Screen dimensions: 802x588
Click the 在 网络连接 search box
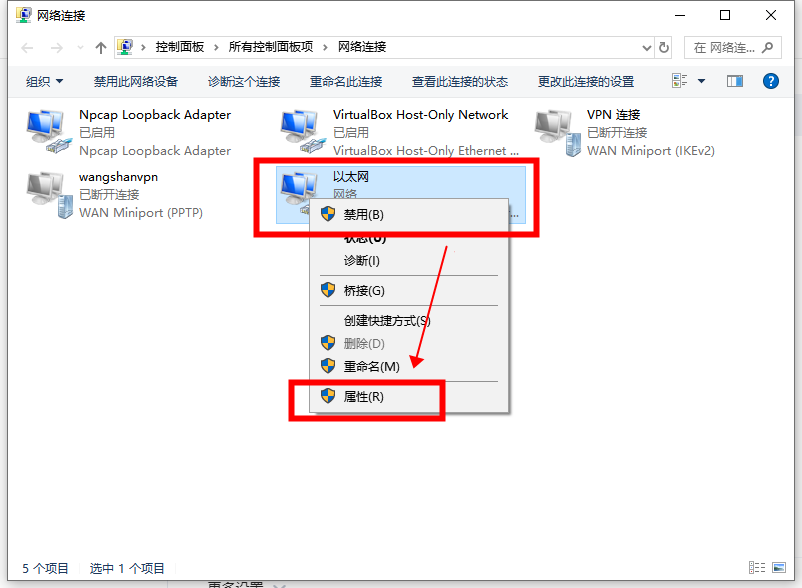[x=732, y=48]
